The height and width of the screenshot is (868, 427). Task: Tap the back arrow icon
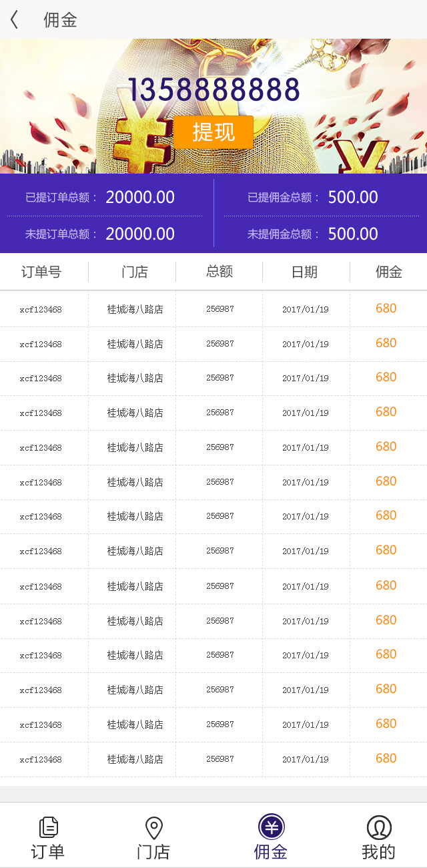tap(14, 20)
